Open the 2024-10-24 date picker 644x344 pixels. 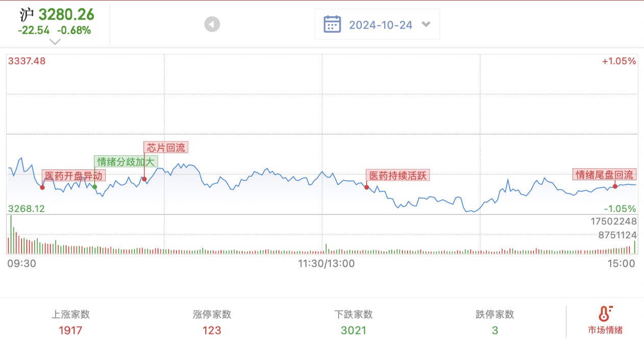click(x=380, y=24)
